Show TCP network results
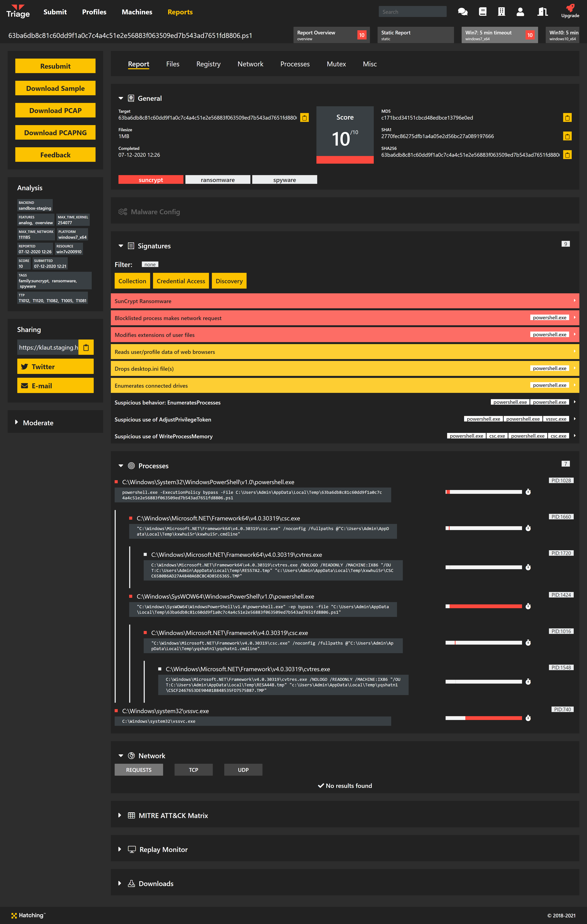587x924 pixels. (x=193, y=770)
